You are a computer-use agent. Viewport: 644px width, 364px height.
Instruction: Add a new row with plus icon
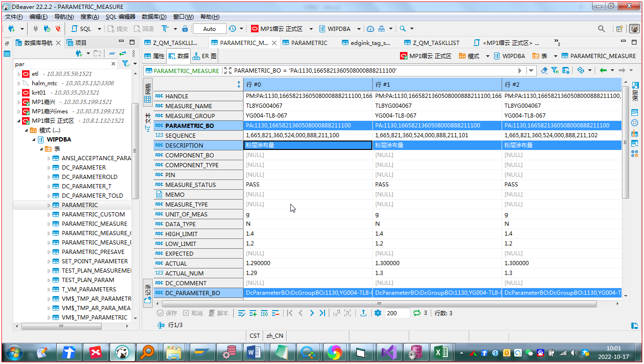point(253,313)
